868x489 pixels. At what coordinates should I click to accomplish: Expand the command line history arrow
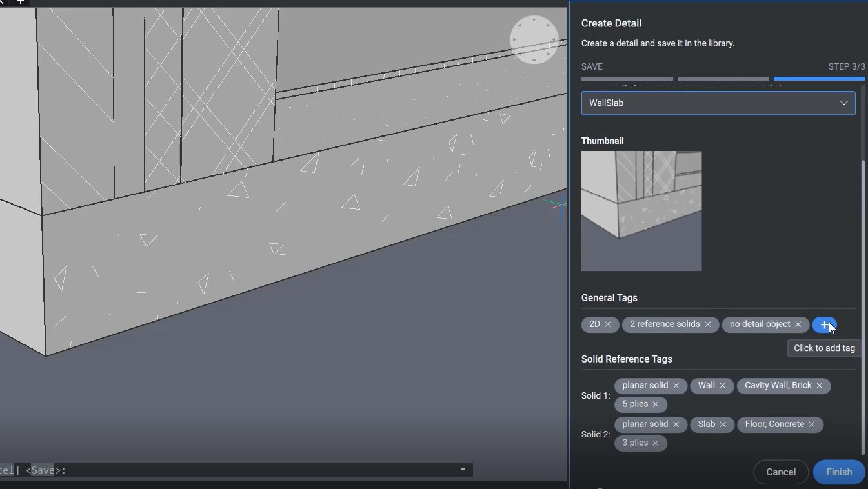(x=463, y=469)
